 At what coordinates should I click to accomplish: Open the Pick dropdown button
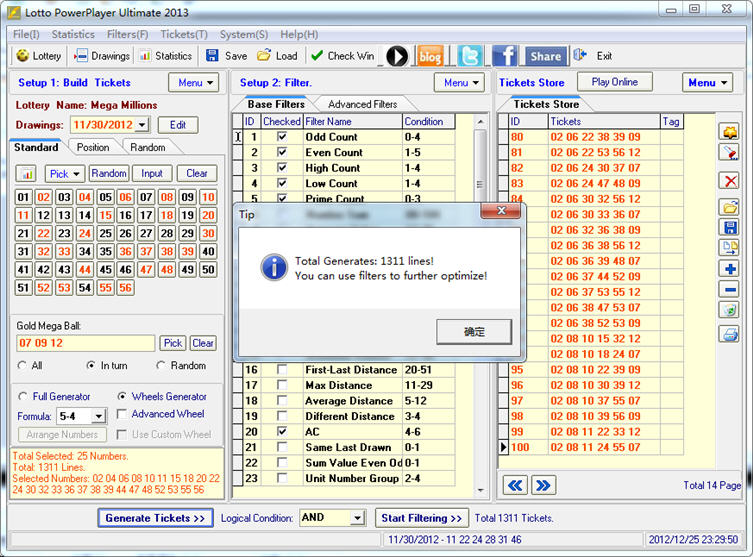pyautogui.click(x=65, y=174)
